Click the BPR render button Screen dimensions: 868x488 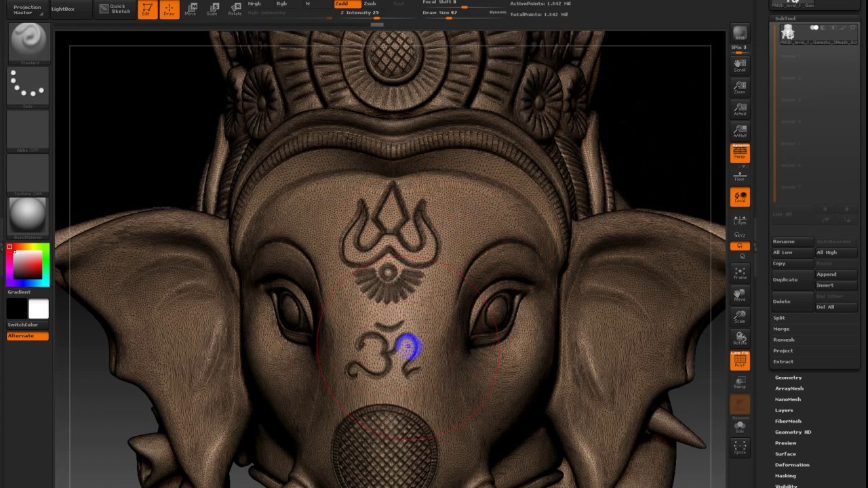[x=740, y=33]
